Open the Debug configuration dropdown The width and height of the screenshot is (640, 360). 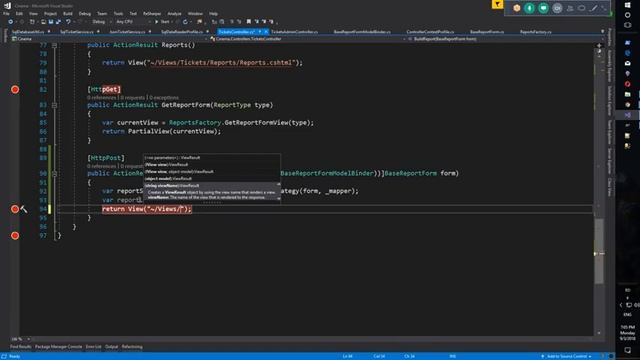coord(101,22)
